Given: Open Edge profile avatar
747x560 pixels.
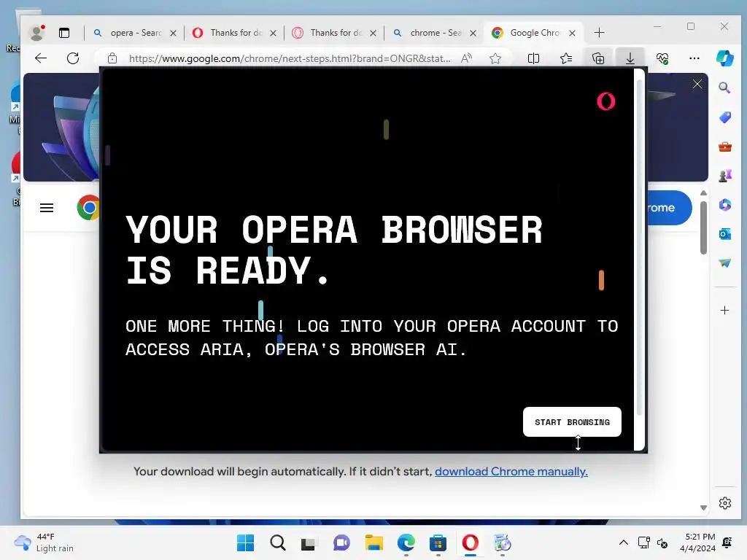Looking at the screenshot, I should click(x=36, y=32).
